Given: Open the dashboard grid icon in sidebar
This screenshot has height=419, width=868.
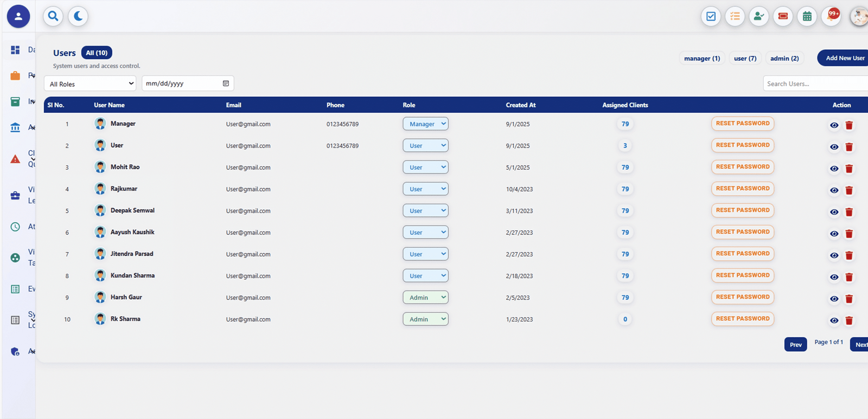Looking at the screenshot, I should click(x=15, y=50).
